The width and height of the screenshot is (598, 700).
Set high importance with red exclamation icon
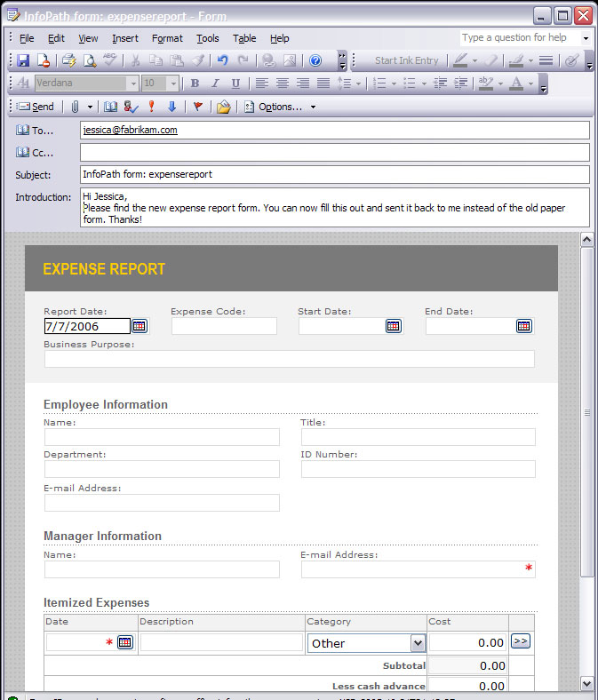pos(152,107)
